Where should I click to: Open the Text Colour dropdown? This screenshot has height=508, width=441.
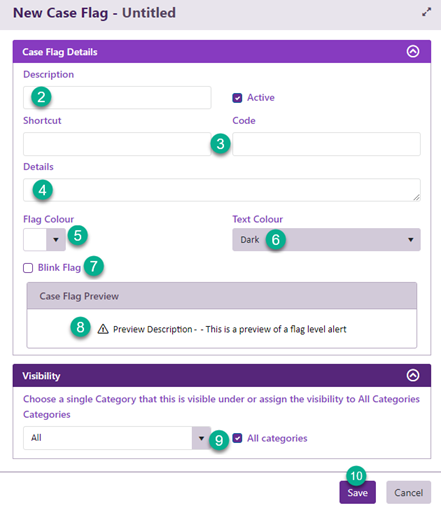click(326, 240)
